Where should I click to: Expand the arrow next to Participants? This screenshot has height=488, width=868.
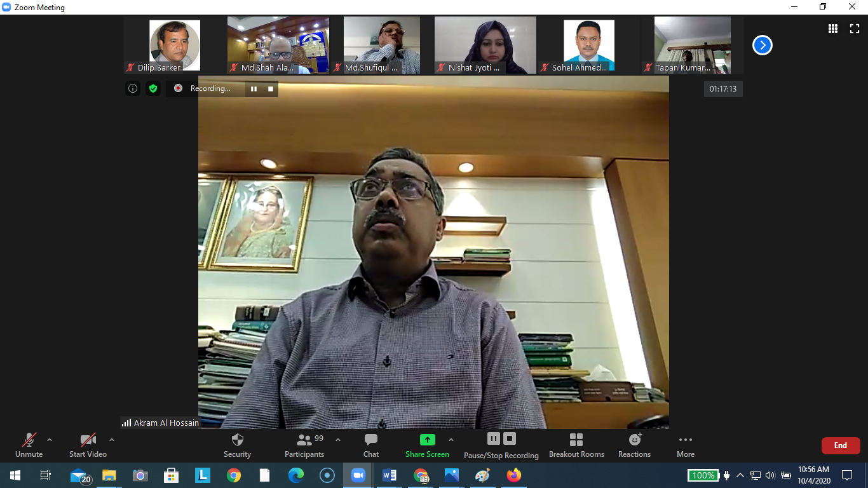click(x=338, y=440)
